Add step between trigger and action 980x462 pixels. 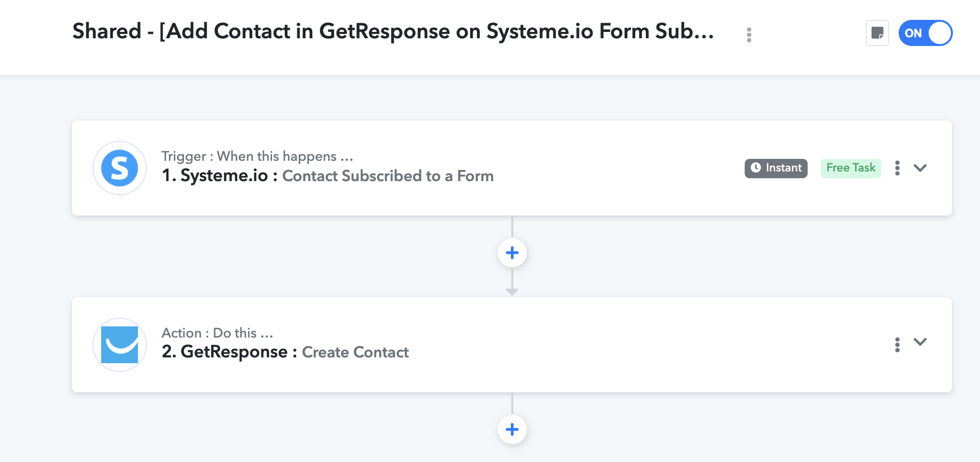coord(512,253)
